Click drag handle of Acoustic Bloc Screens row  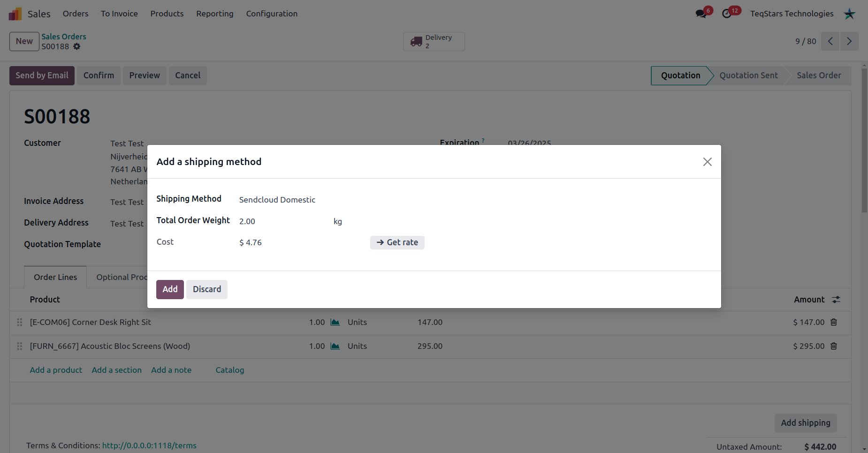[20, 346]
